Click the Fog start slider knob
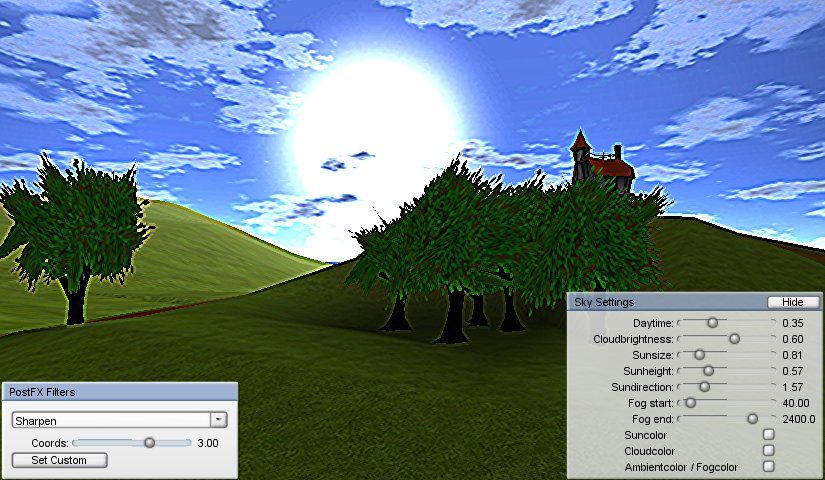Viewport: 825px width, 480px height. [690, 403]
